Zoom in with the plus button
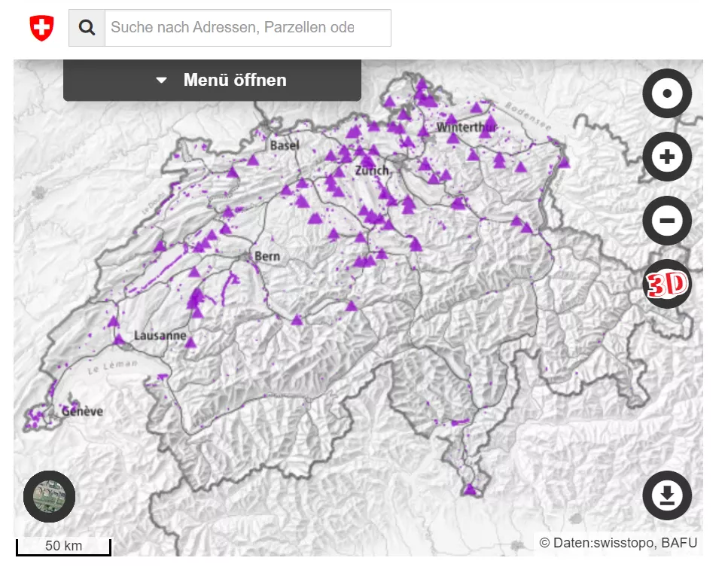The image size is (728, 570). [666, 157]
